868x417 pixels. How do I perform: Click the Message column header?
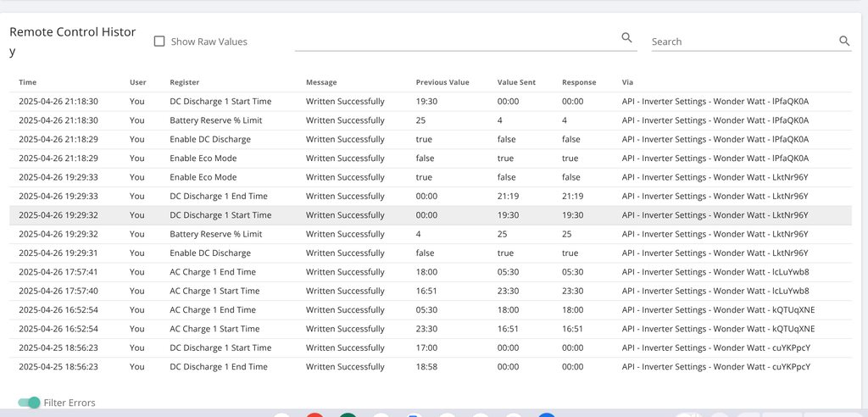(321, 82)
